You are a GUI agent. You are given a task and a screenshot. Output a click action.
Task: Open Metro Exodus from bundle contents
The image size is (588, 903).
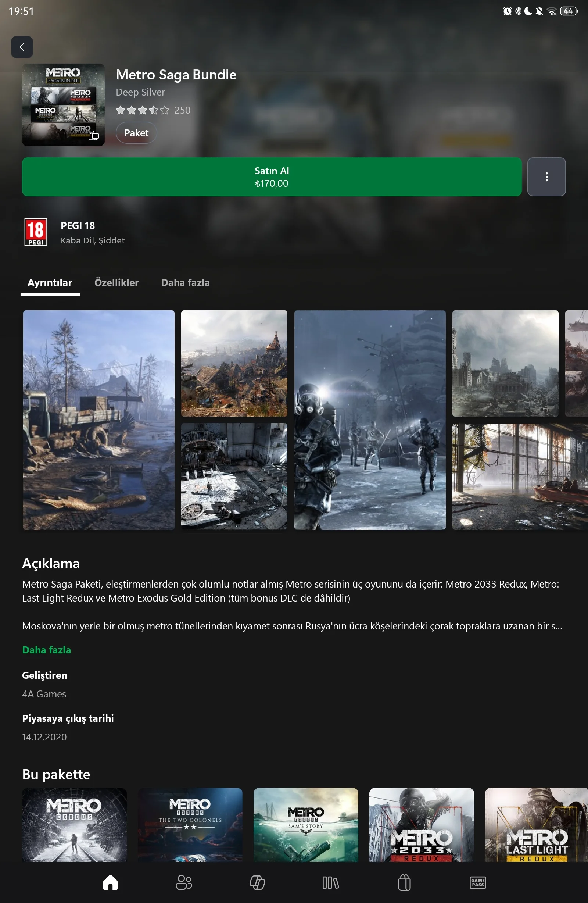(74, 825)
